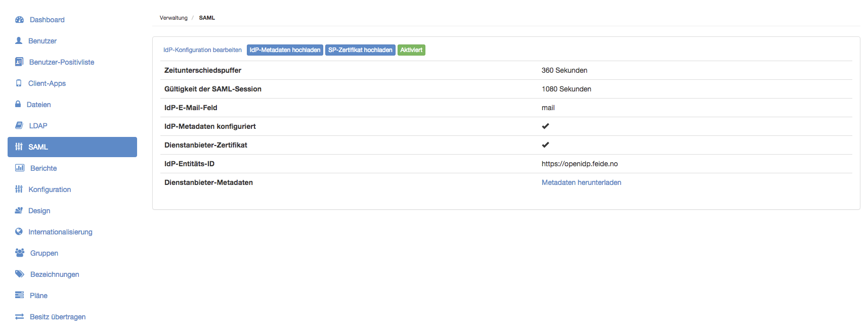Click the Besitz übertragen arrows icon
The height and width of the screenshot is (335, 868).
click(19, 316)
